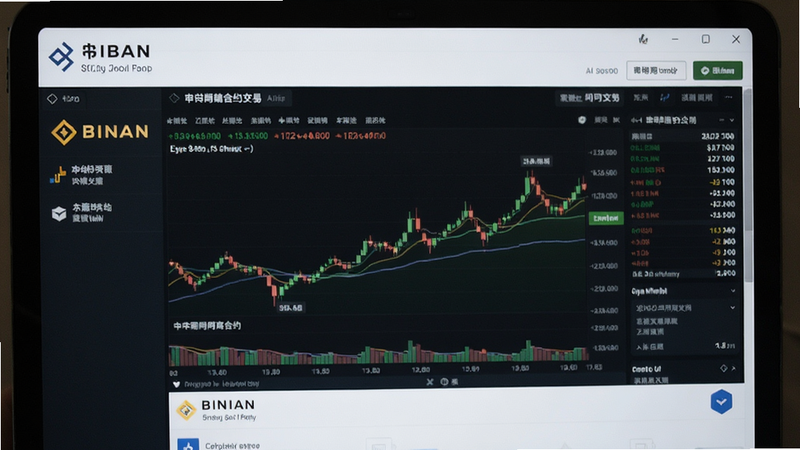This screenshot has height=450, width=800.
Task: Open the three-dots menu in the chart header
Action: click(729, 97)
